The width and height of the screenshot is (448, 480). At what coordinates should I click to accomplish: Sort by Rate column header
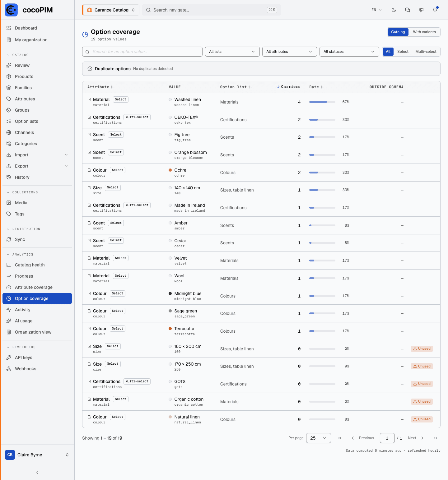[x=316, y=87]
